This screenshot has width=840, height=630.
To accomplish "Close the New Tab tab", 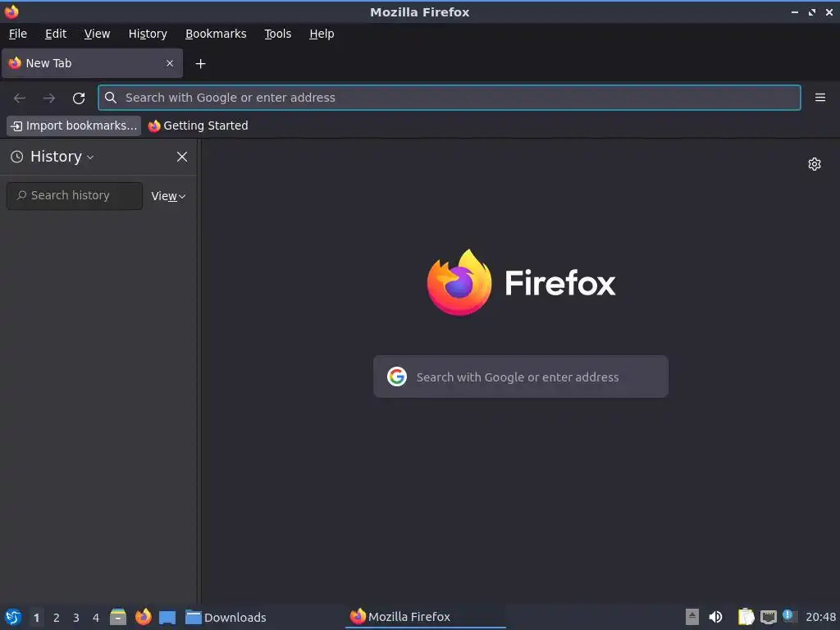I will click(x=170, y=63).
